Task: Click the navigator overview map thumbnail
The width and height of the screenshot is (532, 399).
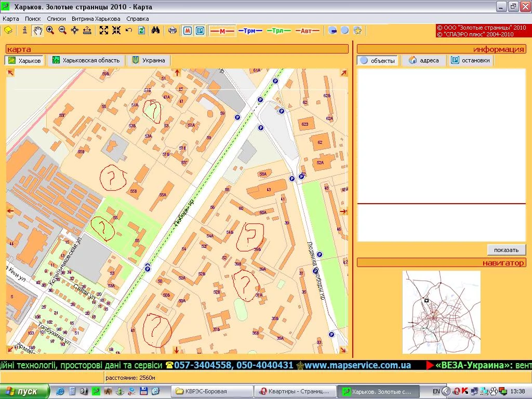Action: click(x=441, y=312)
